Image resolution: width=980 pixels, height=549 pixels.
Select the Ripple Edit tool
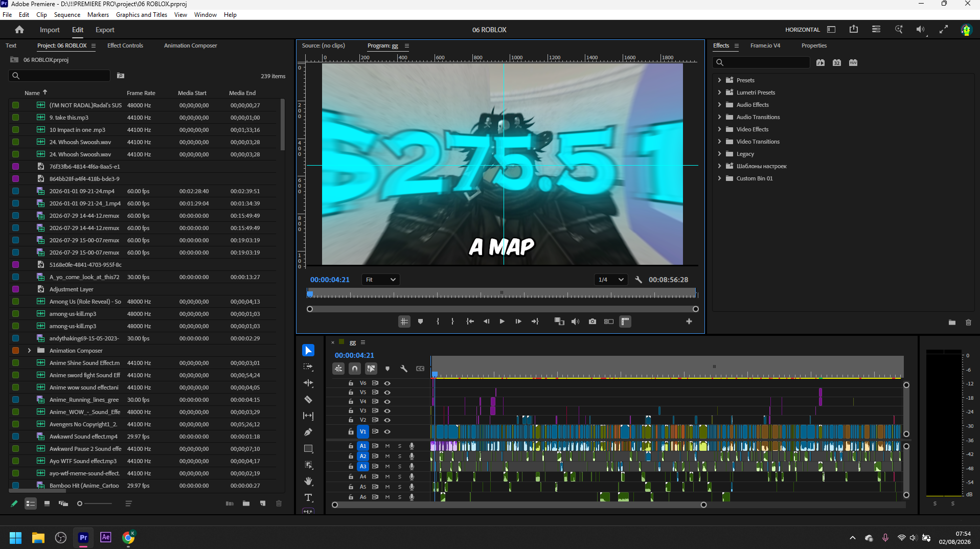[308, 383]
